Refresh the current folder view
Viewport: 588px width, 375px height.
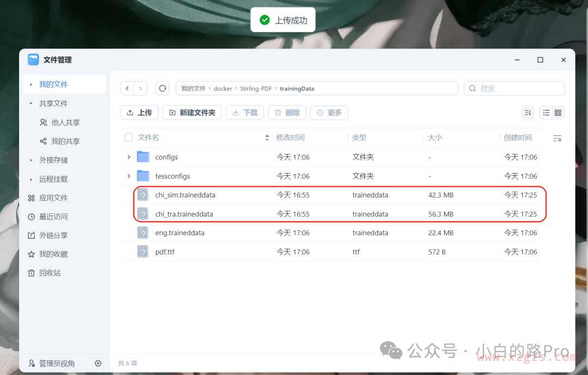tap(162, 88)
